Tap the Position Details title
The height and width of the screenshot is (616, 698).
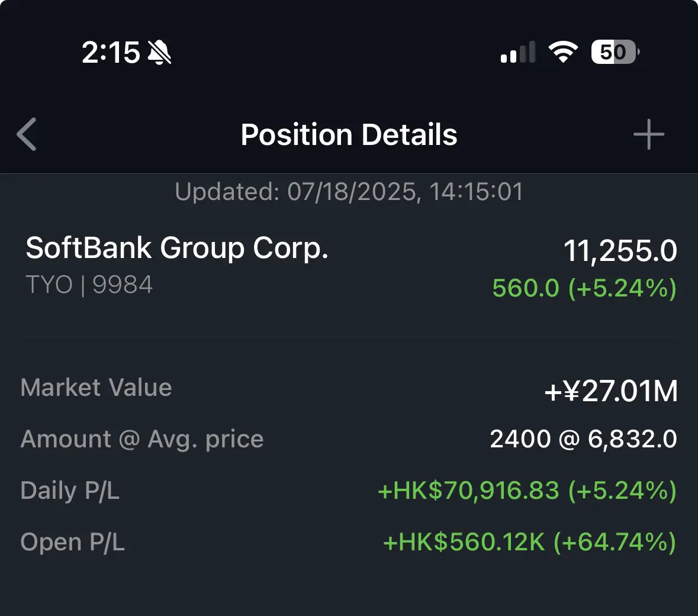(x=349, y=134)
